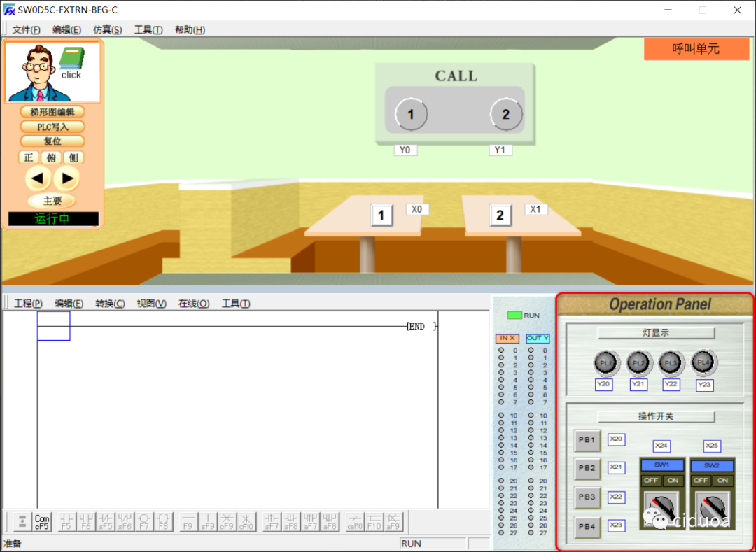Click the Com cF5 toolbar icon
The image size is (756, 552).
click(42, 522)
